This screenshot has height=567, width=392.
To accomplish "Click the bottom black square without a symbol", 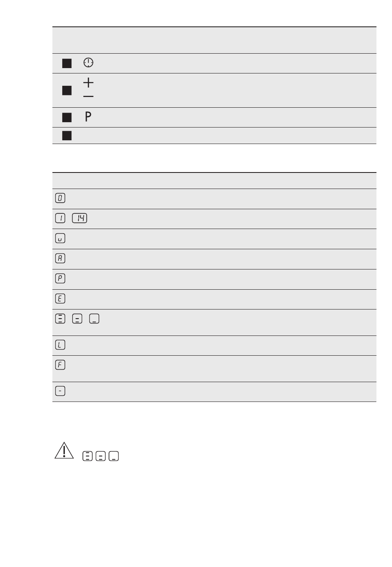I will coord(67,135).
